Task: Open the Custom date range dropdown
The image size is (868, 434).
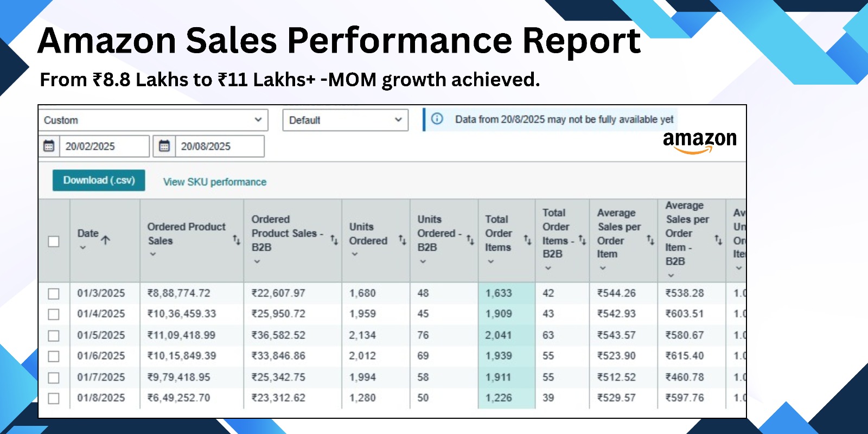Action: [153, 120]
